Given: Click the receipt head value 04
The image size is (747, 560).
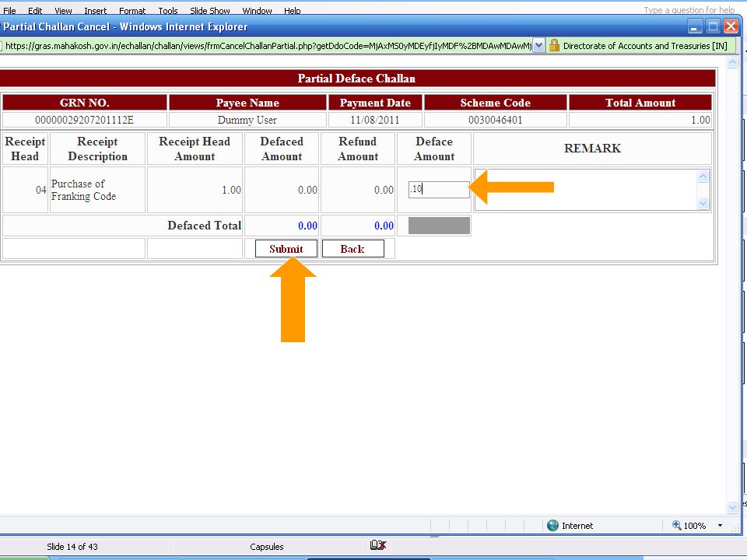Looking at the screenshot, I should pos(41,190).
